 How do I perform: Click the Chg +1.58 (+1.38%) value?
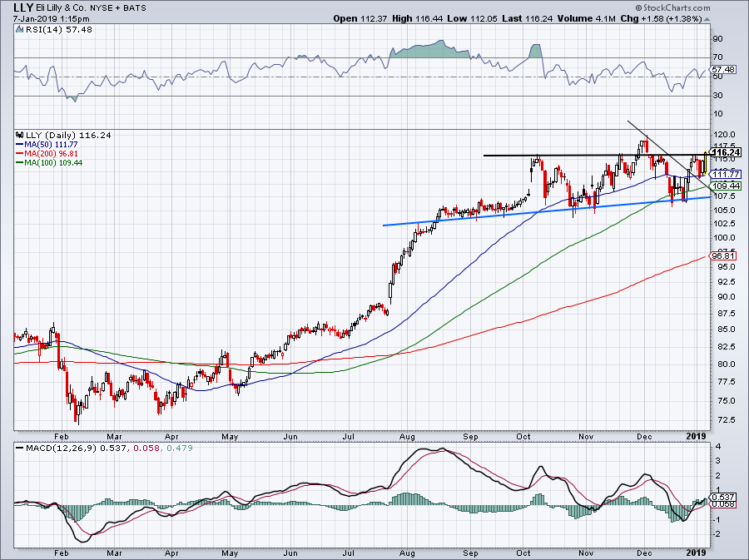pyautogui.click(x=661, y=18)
